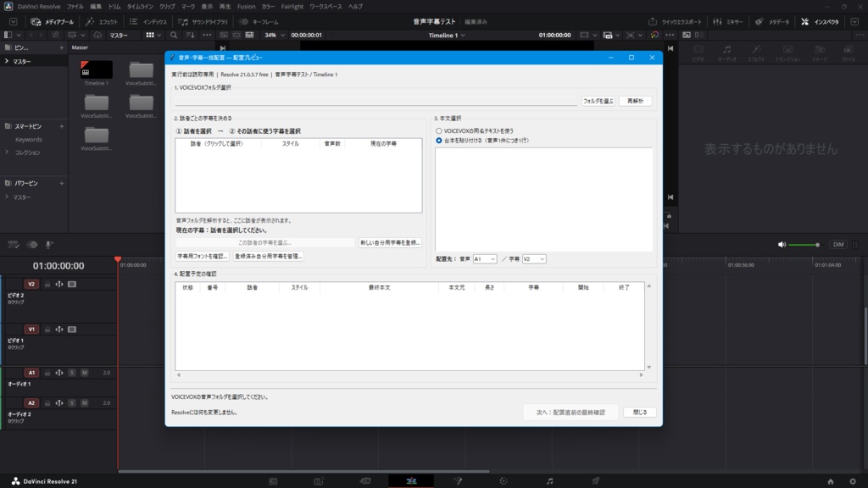Adjust the monitor volume slider
This screenshot has width=868, height=488.
[804, 245]
